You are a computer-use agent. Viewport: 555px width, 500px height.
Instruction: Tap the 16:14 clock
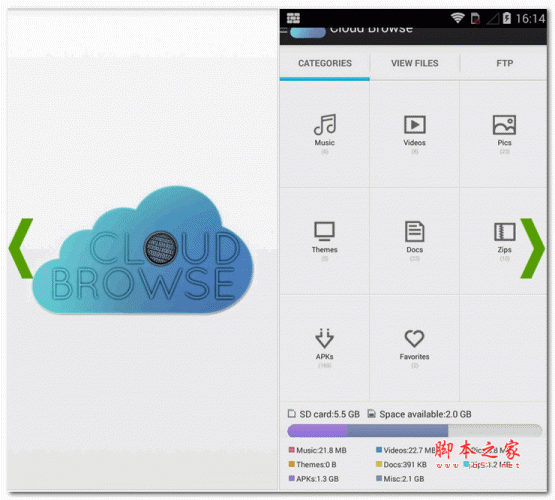530,18
